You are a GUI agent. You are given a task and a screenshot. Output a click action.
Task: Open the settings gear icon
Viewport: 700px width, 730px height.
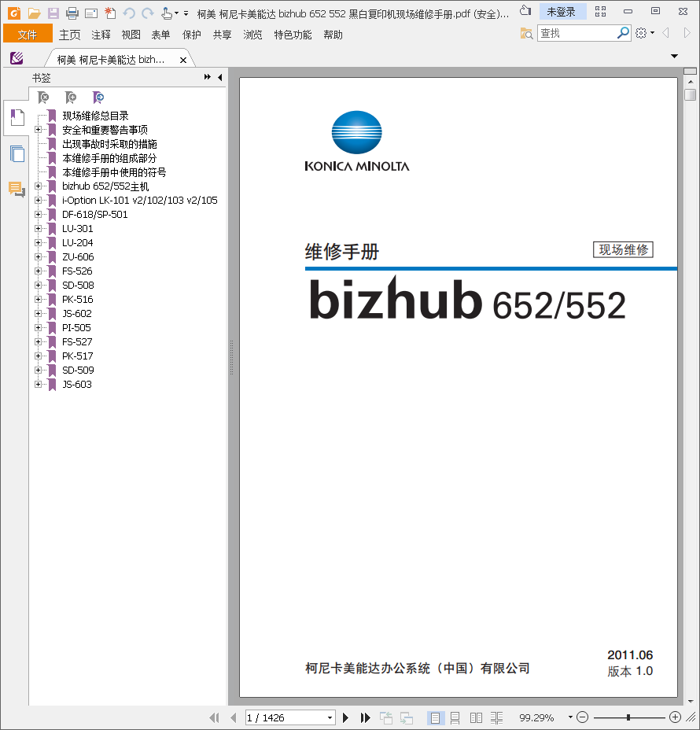(x=641, y=33)
